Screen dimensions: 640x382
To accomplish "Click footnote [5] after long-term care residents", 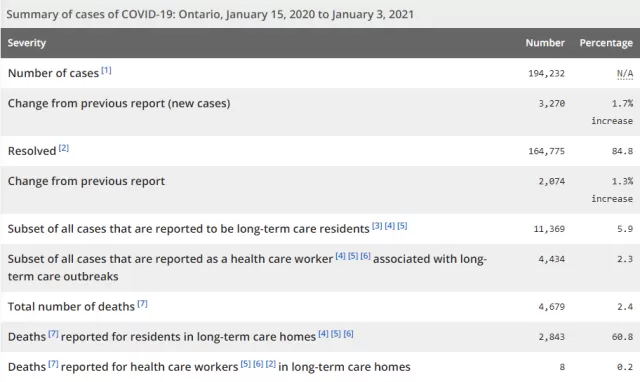I will coord(402,226).
